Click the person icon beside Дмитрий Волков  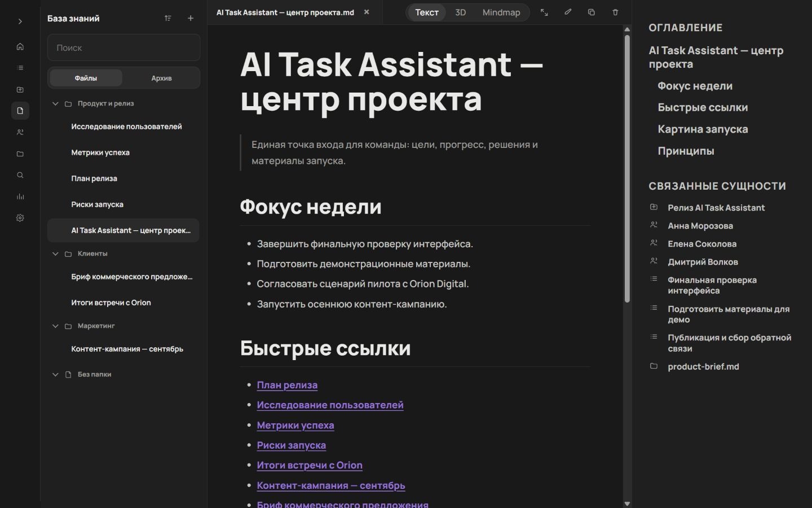[654, 261]
